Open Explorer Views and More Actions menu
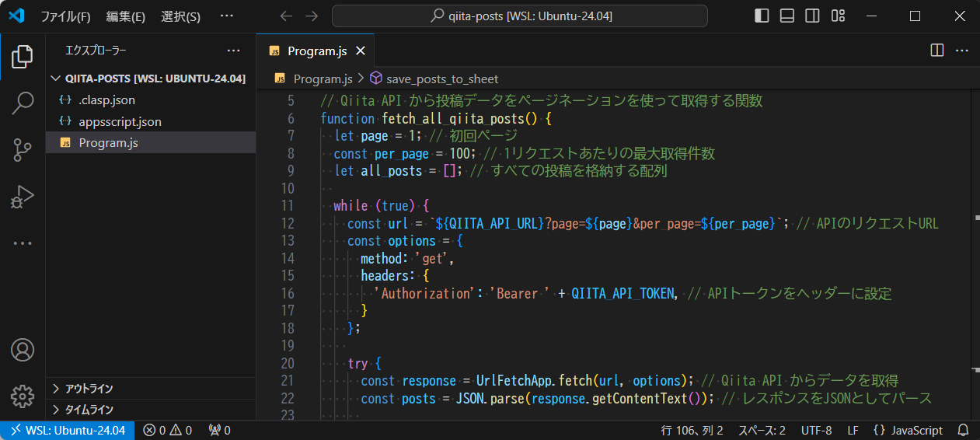This screenshot has width=980, height=440. [233, 51]
